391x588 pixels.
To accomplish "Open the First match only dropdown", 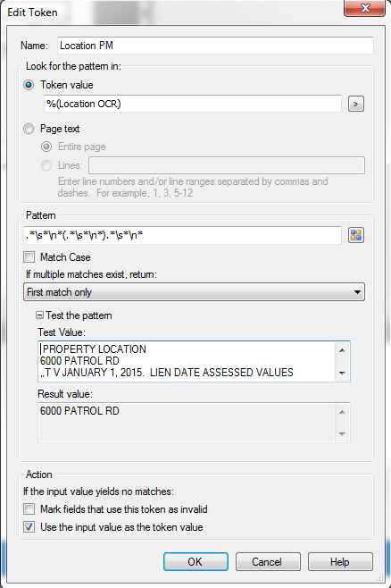I will coord(194,292).
